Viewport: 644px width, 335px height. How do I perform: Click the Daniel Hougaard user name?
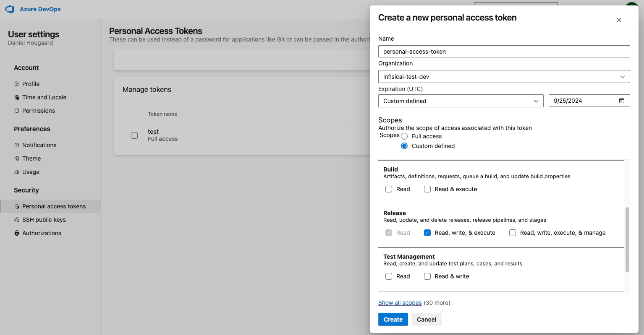(31, 43)
